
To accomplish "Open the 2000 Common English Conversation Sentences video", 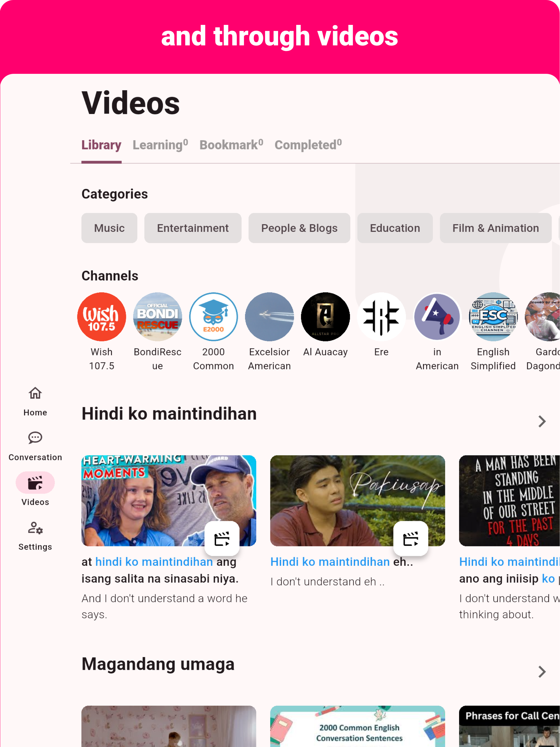I will 357,726.
